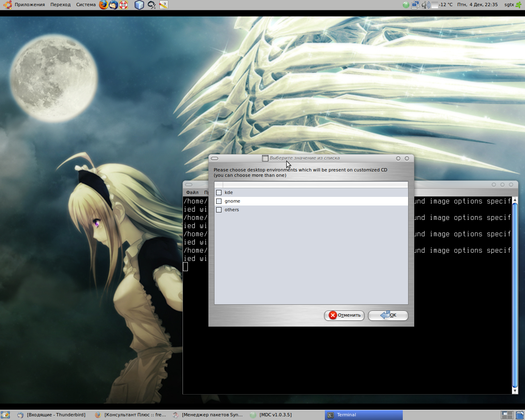
Task: Select the gnome list row text
Action: (x=233, y=201)
